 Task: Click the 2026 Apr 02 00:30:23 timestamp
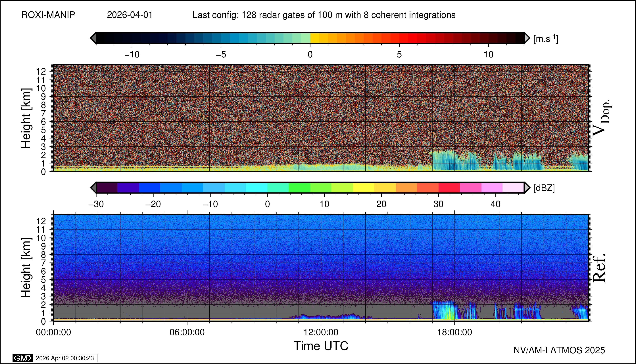click(x=64, y=358)
